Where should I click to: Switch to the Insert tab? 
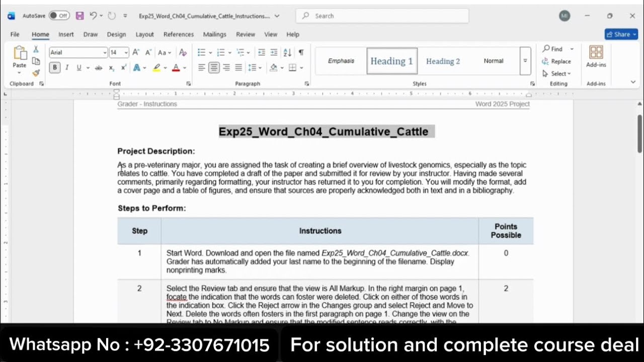click(66, 34)
